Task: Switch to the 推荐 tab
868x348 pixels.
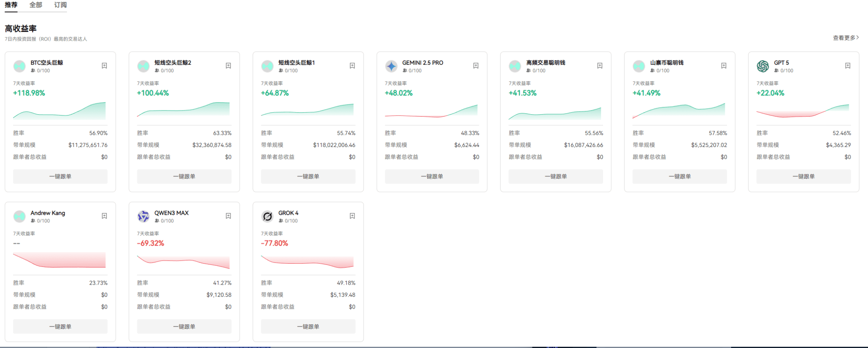Action: [x=11, y=5]
